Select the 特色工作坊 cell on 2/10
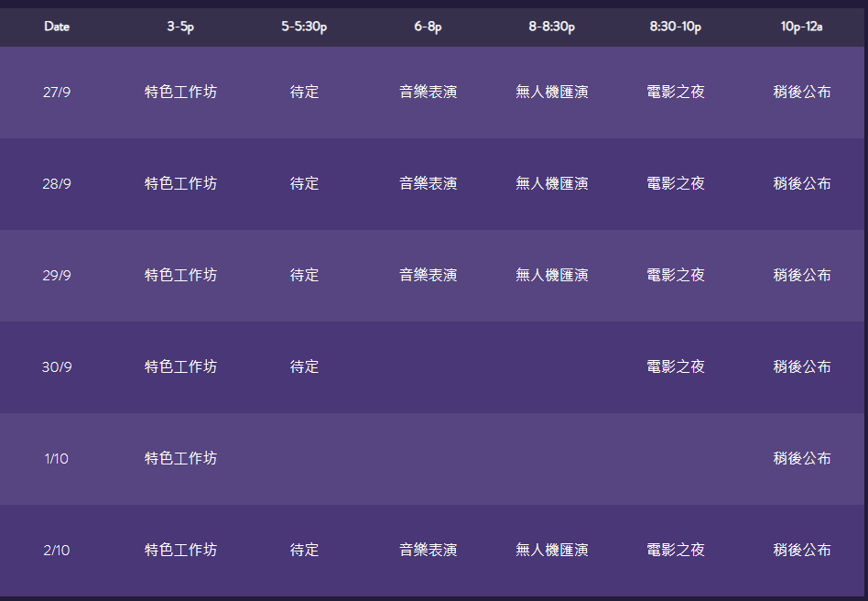Screen dimensions: 868x601 coord(179,550)
